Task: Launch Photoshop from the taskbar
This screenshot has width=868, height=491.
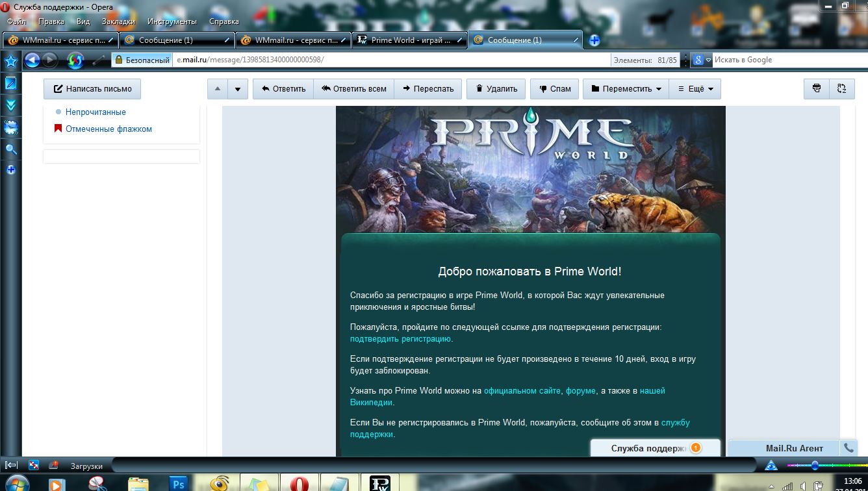Action: tap(179, 484)
